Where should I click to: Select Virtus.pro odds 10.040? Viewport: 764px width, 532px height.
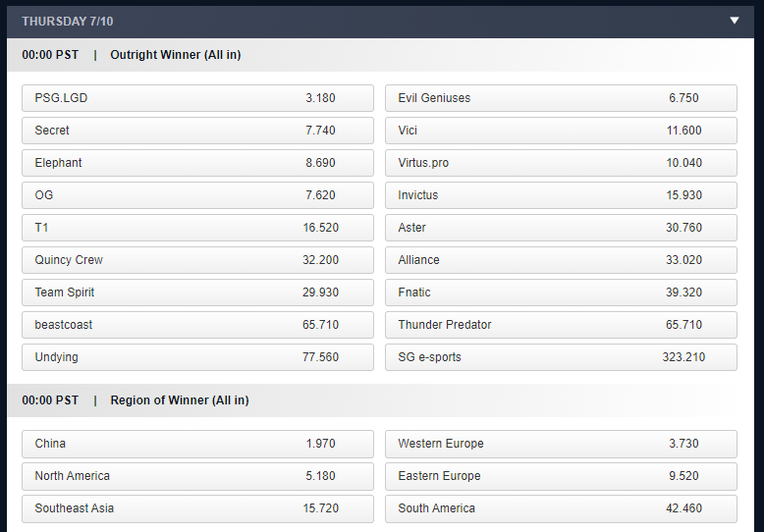(x=561, y=163)
